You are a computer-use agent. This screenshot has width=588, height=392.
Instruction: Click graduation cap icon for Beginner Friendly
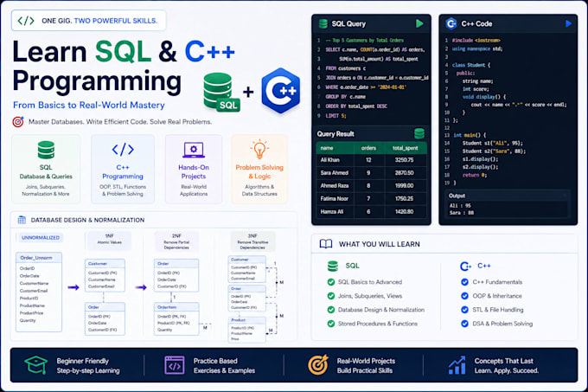click(x=36, y=365)
